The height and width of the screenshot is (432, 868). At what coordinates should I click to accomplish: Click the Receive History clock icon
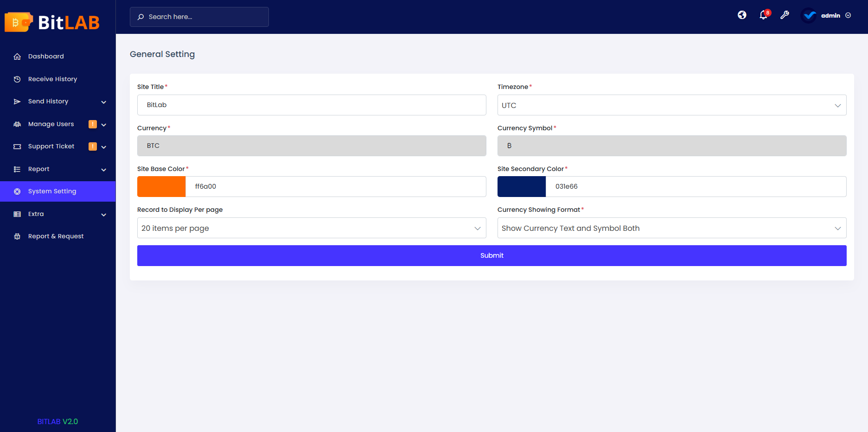point(17,79)
